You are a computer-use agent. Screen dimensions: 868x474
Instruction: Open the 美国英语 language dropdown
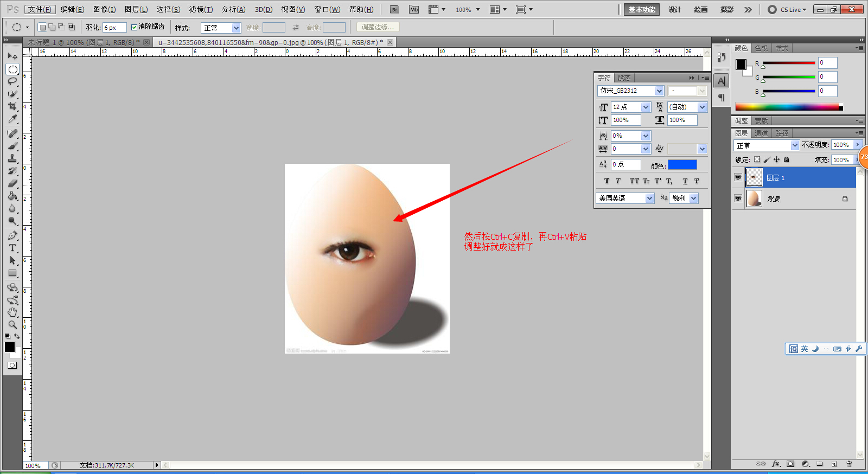click(x=625, y=198)
